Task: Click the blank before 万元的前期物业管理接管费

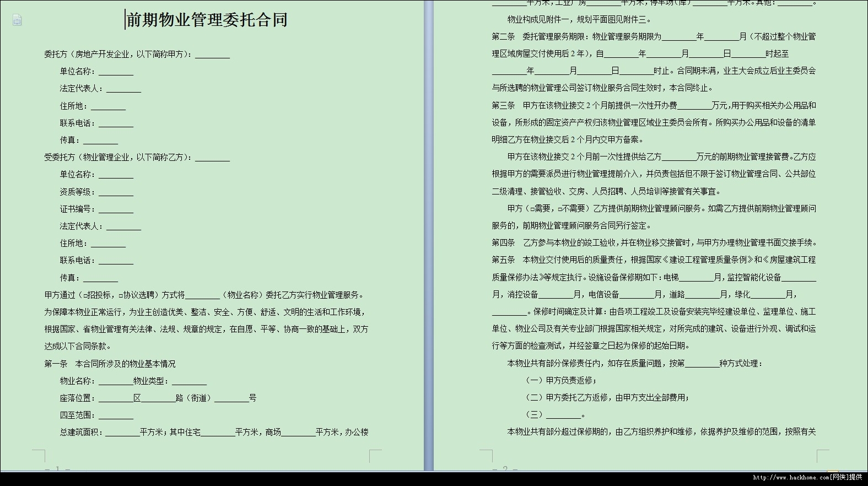Action: point(678,157)
